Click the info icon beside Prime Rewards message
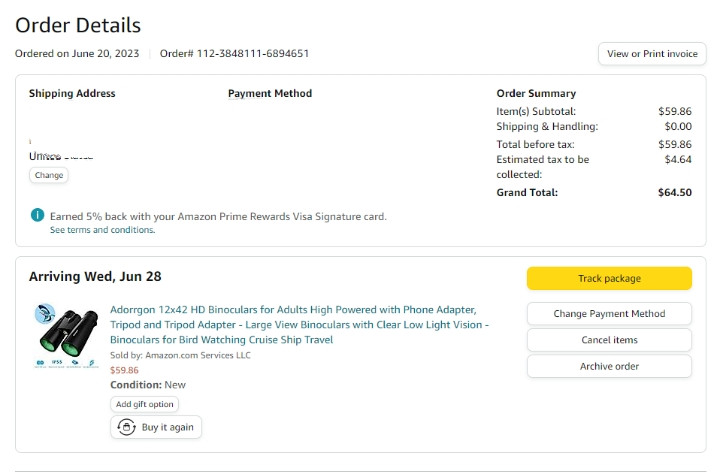 [37, 215]
